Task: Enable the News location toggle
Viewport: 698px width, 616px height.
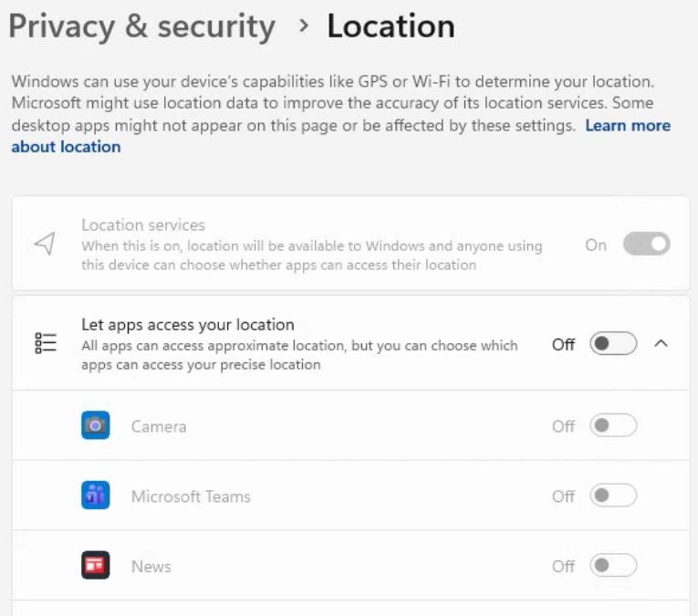Action: (612, 566)
